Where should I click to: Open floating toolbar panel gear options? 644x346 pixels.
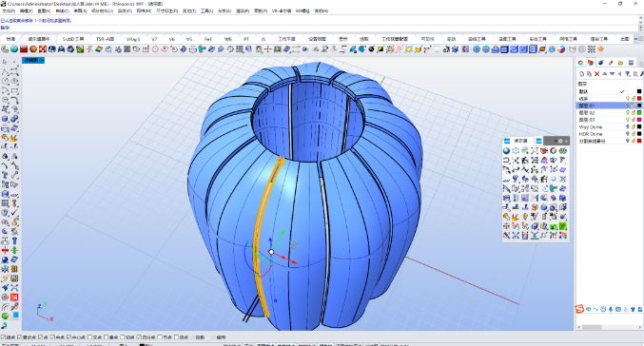click(x=560, y=141)
